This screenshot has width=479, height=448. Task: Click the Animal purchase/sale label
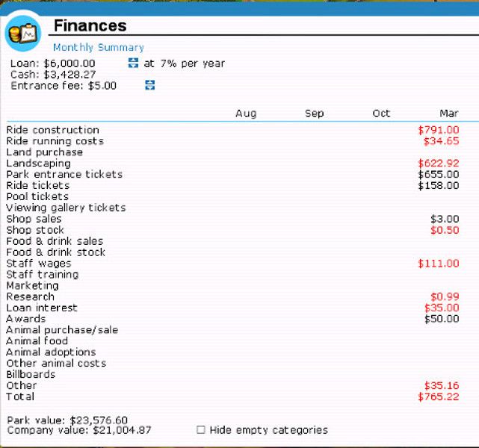pos(62,330)
